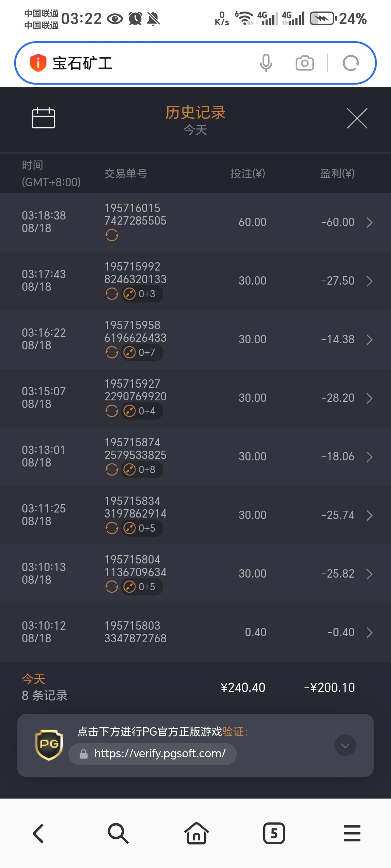Close the history records panel
The width and height of the screenshot is (391, 868).
357,118
